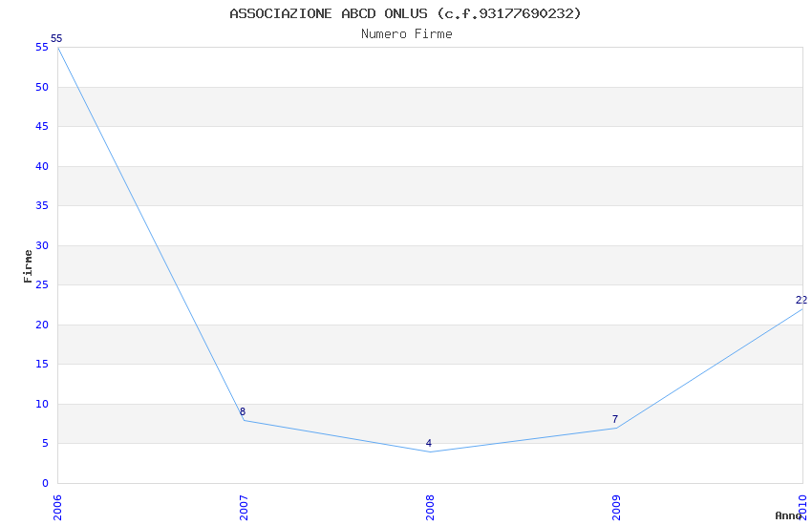The height and width of the screenshot is (525, 812).
Task: Click the x-axis year label 2009
Action: [616, 508]
